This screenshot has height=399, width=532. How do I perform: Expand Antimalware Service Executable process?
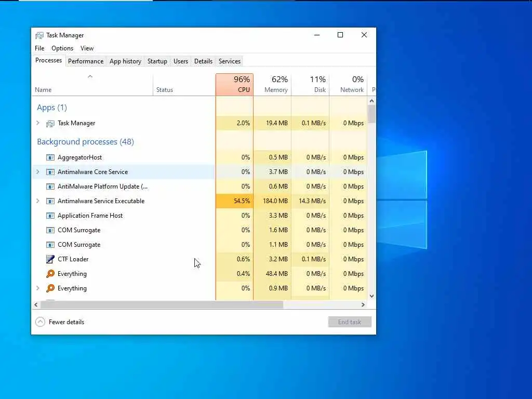[x=38, y=201]
